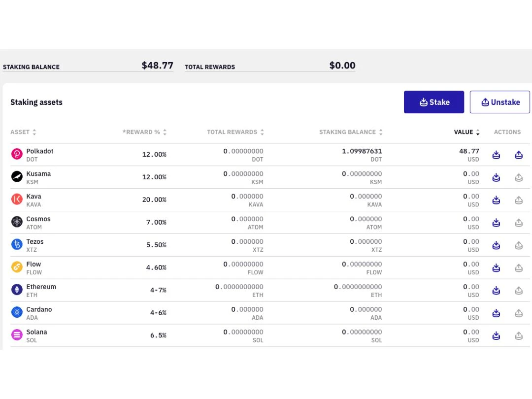The image size is (532, 399).
Task: Unstake icon in Kava row
Action: coord(519,200)
